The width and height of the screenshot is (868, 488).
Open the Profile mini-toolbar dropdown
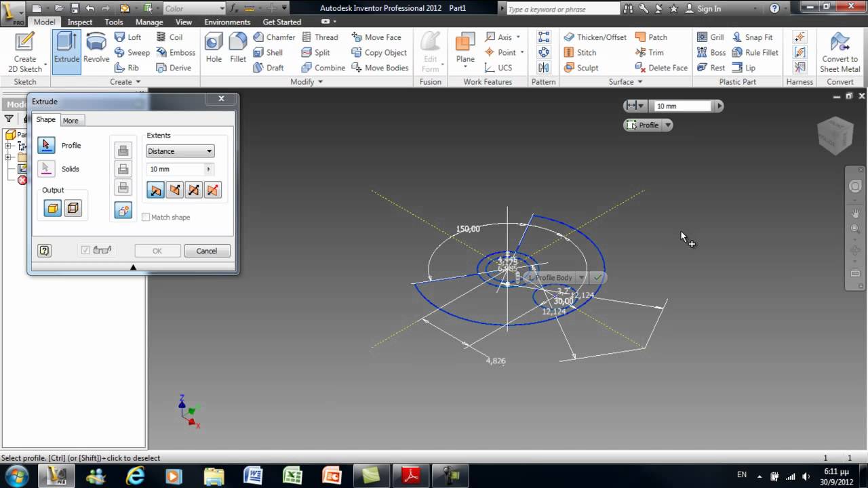(668, 125)
